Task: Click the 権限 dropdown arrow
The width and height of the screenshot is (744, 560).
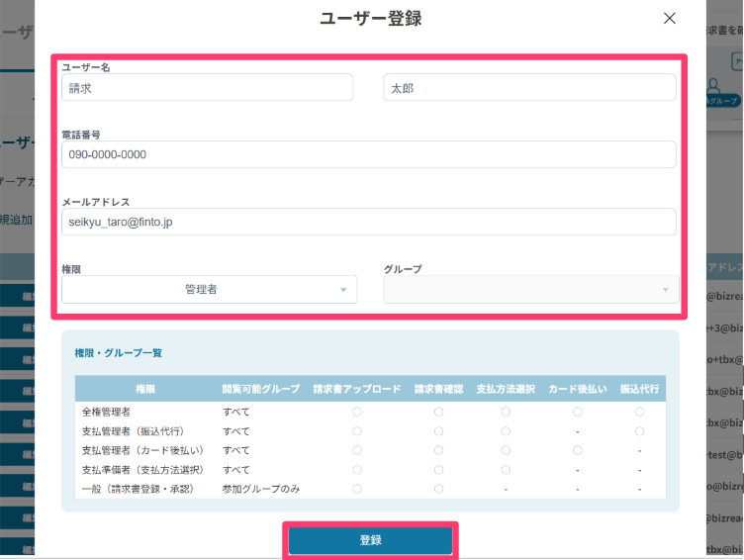Action: pos(343,290)
